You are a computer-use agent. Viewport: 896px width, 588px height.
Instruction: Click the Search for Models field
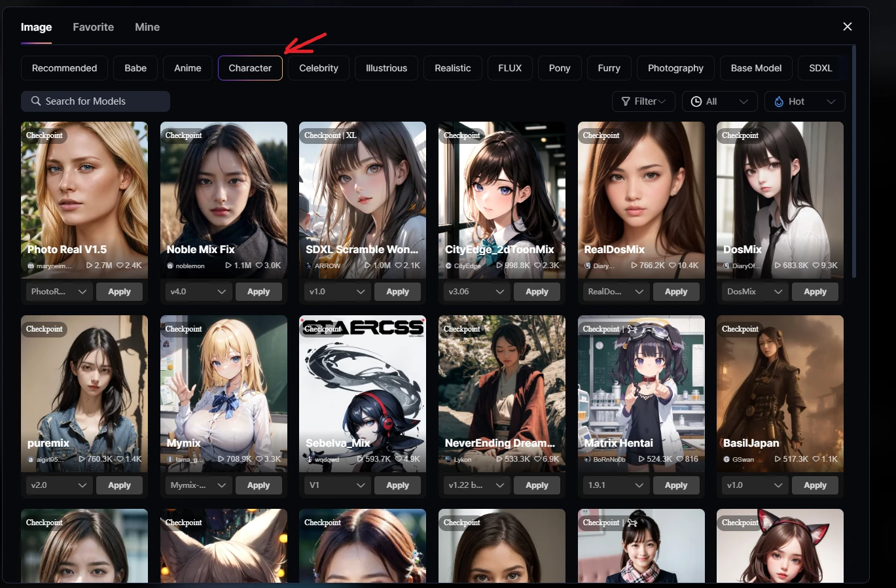coord(101,101)
